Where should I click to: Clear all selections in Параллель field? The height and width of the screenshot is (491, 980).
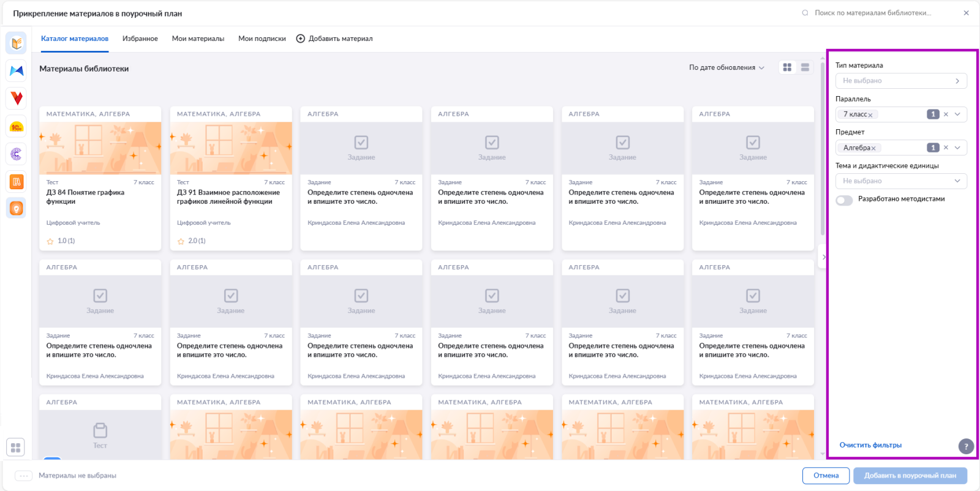pyautogui.click(x=946, y=114)
